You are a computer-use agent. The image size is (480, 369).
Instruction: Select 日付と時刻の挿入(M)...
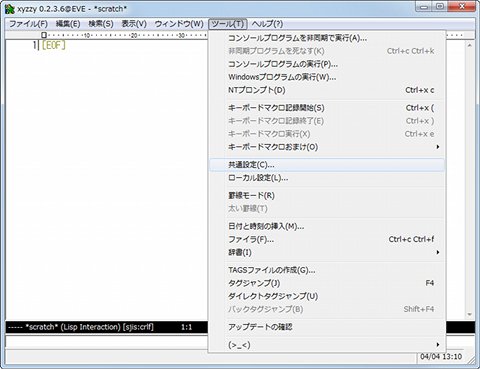(x=327, y=226)
